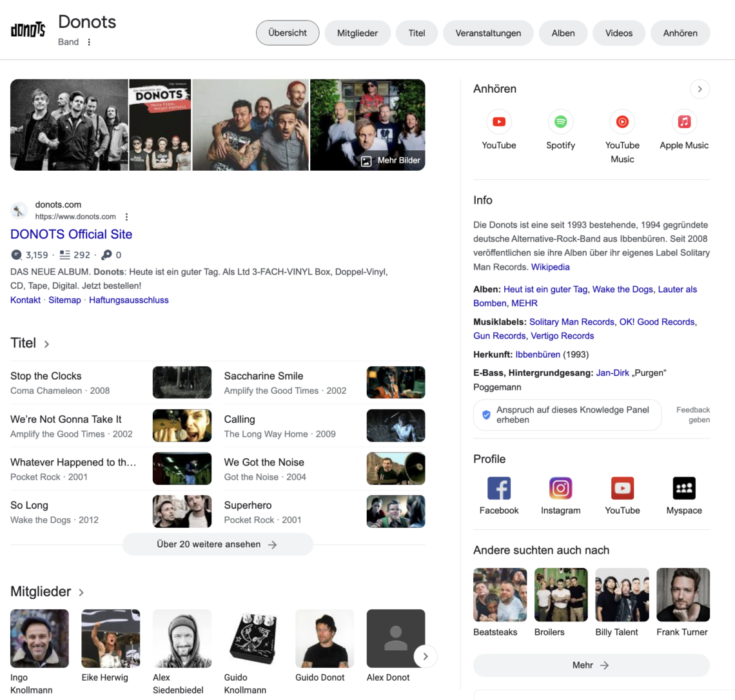Expand Über 20 weitere ansehen

tap(217, 545)
